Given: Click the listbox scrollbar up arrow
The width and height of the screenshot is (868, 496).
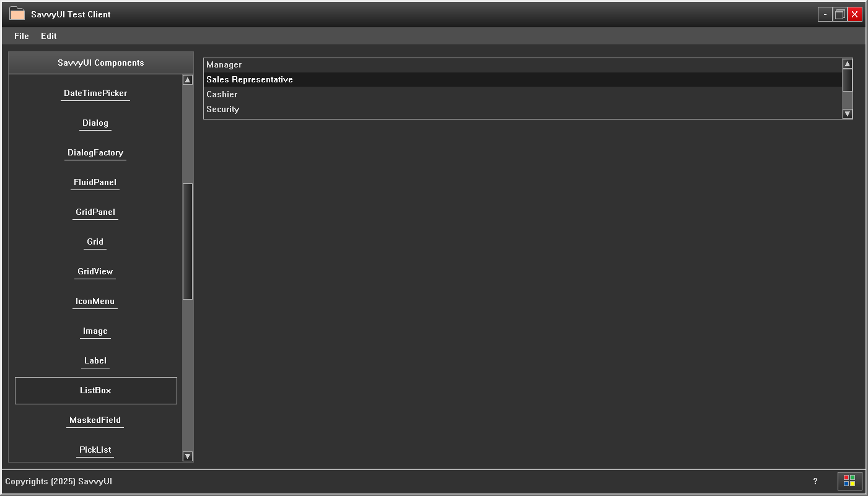Looking at the screenshot, I should (x=847, y=63).
